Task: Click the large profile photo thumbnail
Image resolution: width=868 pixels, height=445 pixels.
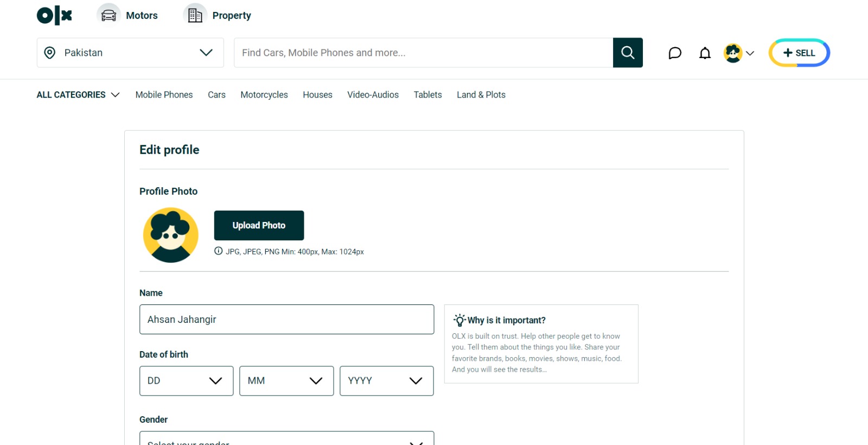Action: [x=170, y=235]
